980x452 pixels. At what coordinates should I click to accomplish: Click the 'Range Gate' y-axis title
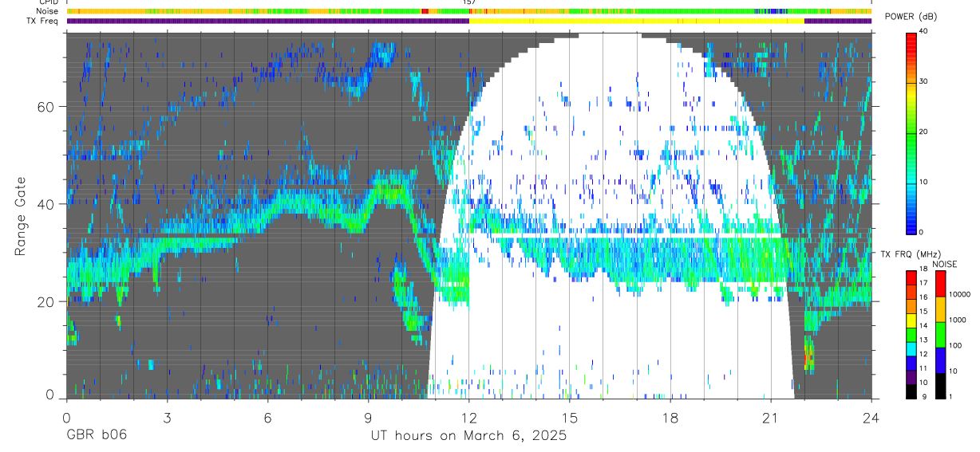[x=21, y=216]
